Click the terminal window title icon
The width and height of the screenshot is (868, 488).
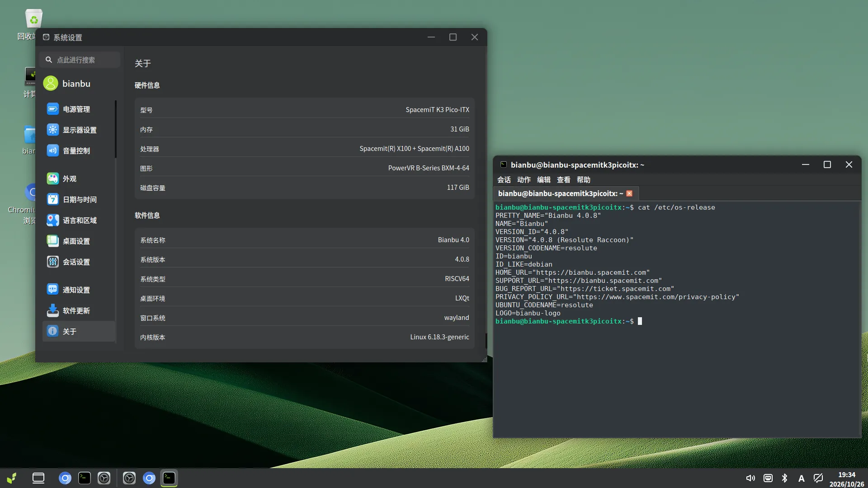tap(503, 164)
